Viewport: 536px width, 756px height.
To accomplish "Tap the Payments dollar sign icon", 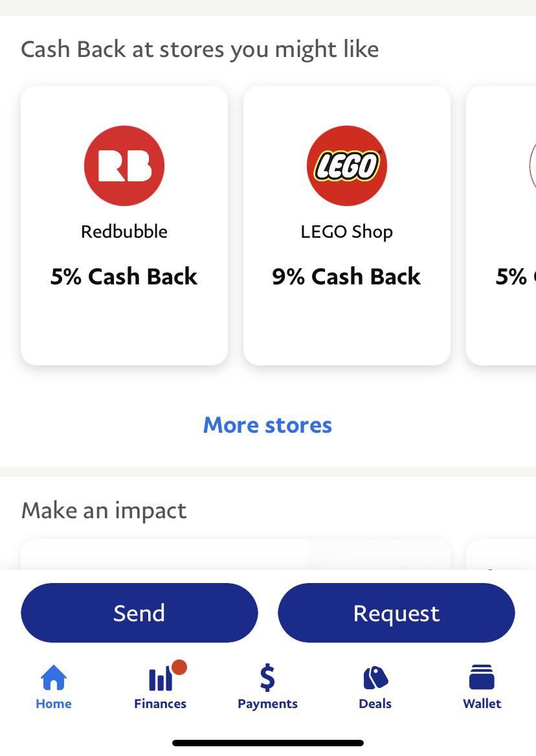I will (267, 678).
